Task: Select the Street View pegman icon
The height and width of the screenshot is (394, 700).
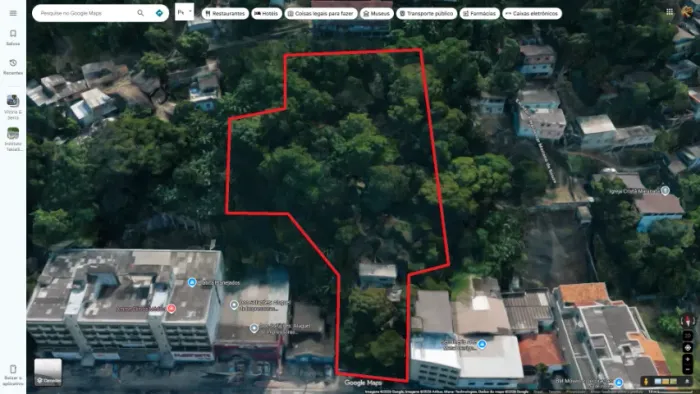Action: 646,381
